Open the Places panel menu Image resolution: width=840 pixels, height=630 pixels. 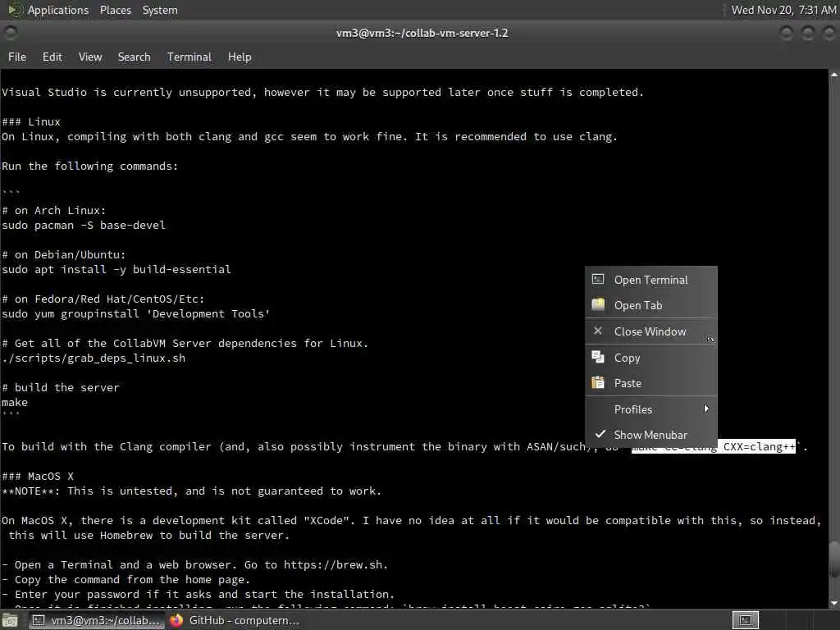pyautogui.click(x=115, y=10)
